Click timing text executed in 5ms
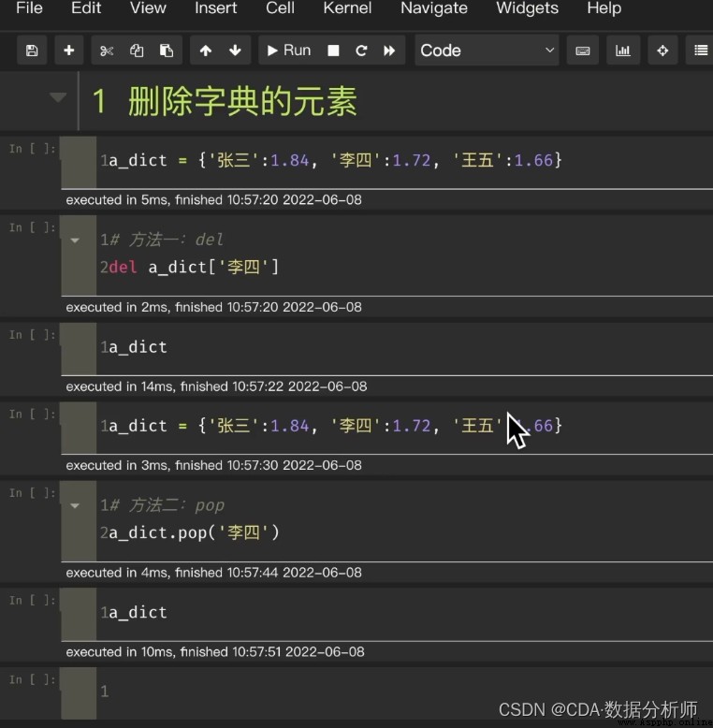713x728 pixels. coord(118,200)
